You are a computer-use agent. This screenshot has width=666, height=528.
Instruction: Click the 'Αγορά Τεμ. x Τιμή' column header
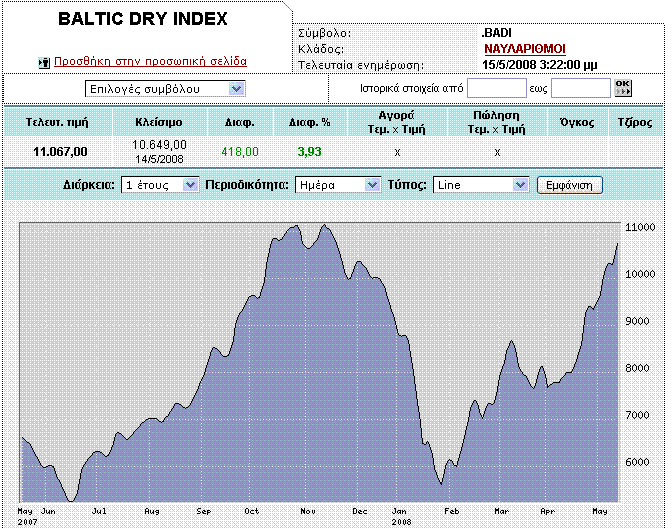397,122
